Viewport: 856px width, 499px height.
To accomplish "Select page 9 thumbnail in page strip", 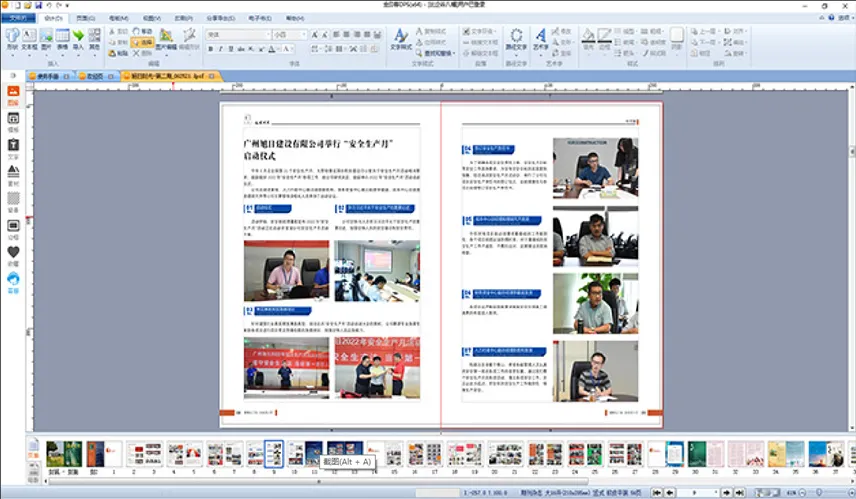I will (273, 453).
